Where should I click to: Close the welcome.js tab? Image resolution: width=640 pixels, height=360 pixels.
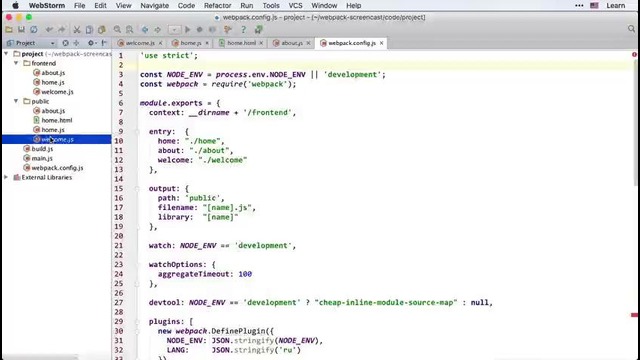[x=160, y=43]
